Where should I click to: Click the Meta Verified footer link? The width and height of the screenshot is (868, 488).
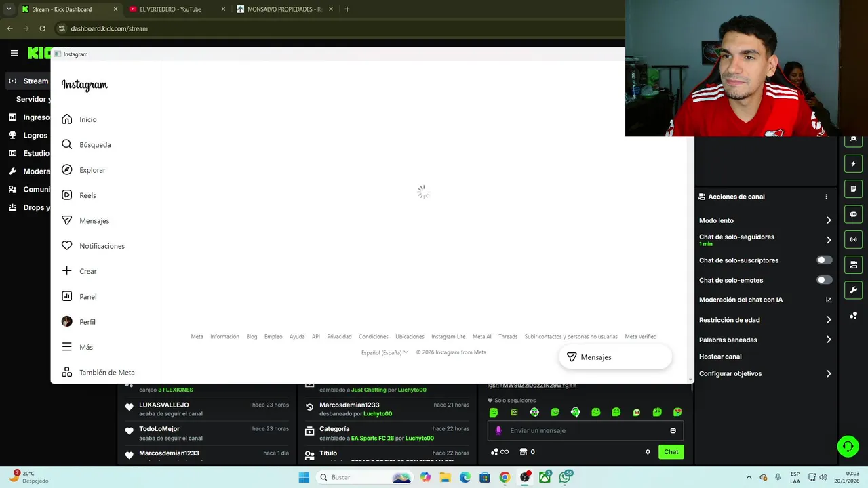(641, 336)
